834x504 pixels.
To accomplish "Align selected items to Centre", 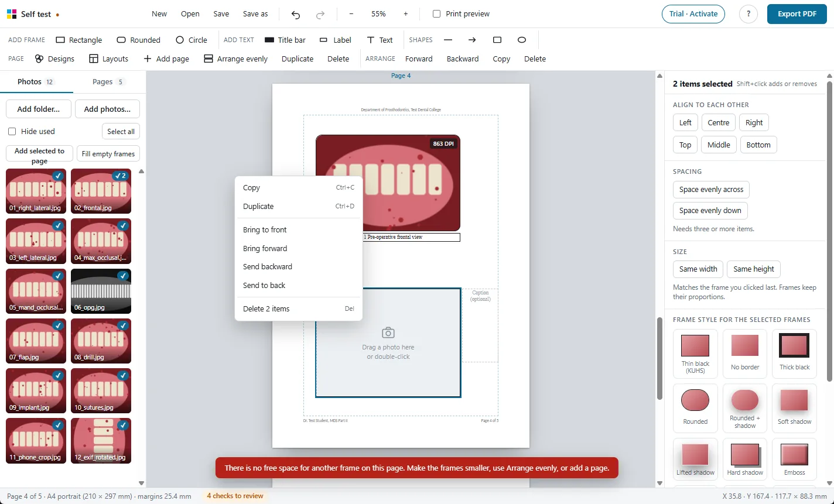I will point(719,123).
